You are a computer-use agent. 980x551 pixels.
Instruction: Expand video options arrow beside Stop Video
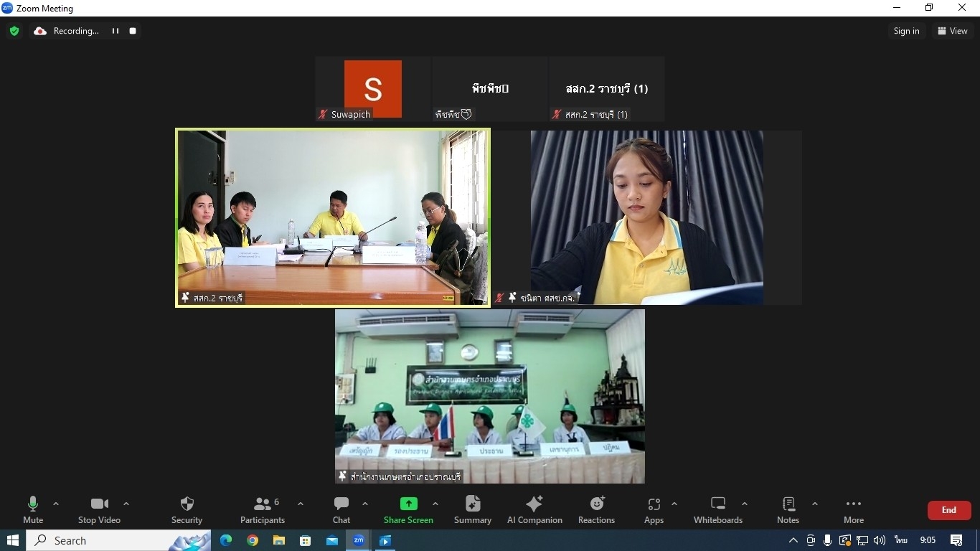tap(126, 504)
